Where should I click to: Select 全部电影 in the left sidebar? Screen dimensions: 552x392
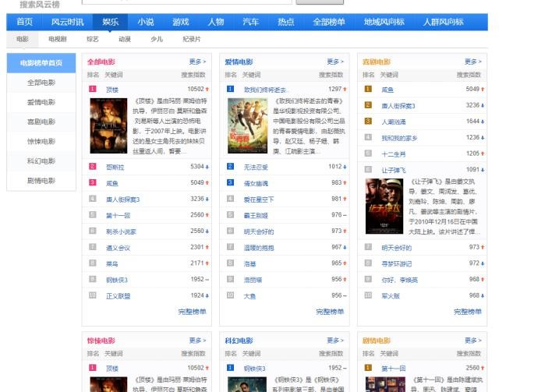click(x=41, y=83)
